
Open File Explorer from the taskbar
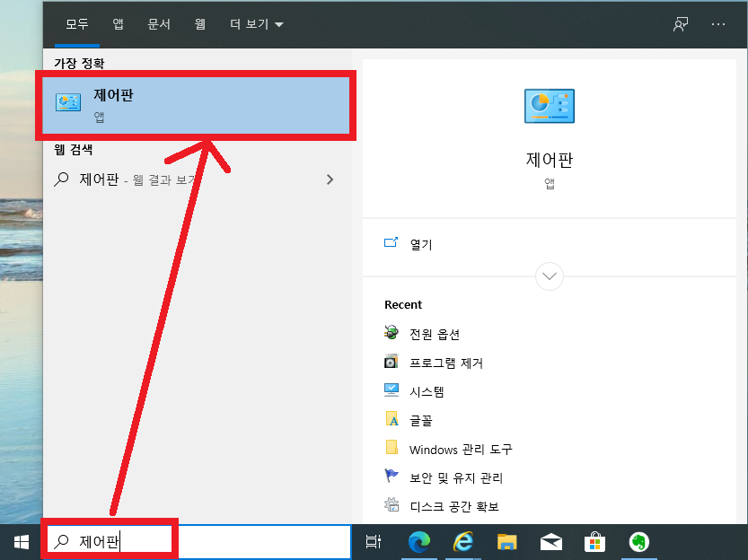tap(506, 542)
